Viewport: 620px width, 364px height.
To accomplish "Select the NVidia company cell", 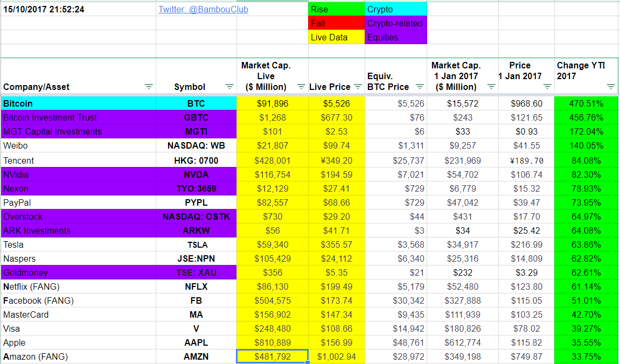I will pos(78,174).
